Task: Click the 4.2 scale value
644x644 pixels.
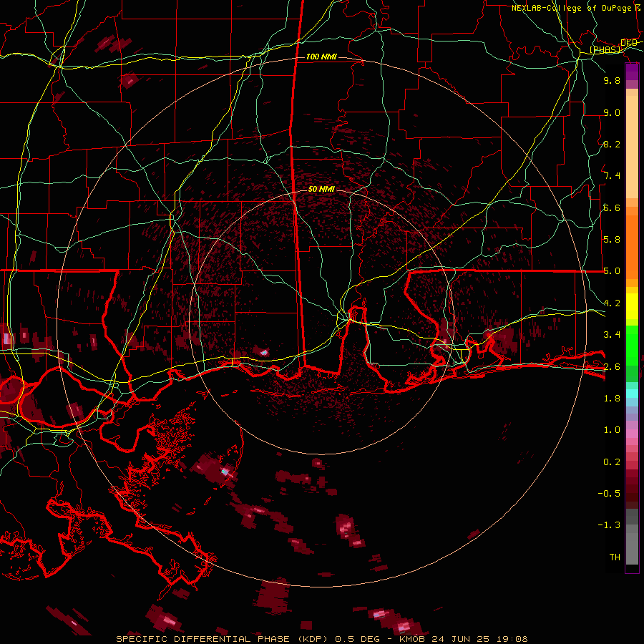Action: tap(612, 303)
